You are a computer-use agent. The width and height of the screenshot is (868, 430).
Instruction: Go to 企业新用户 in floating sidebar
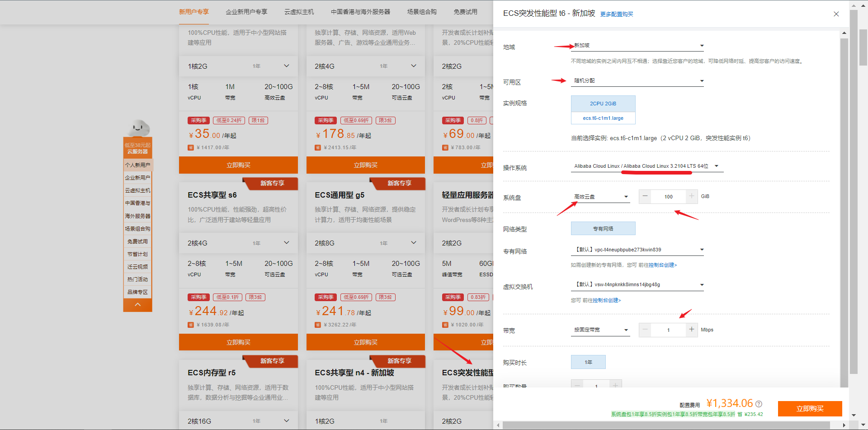click(x=137, y=178)
